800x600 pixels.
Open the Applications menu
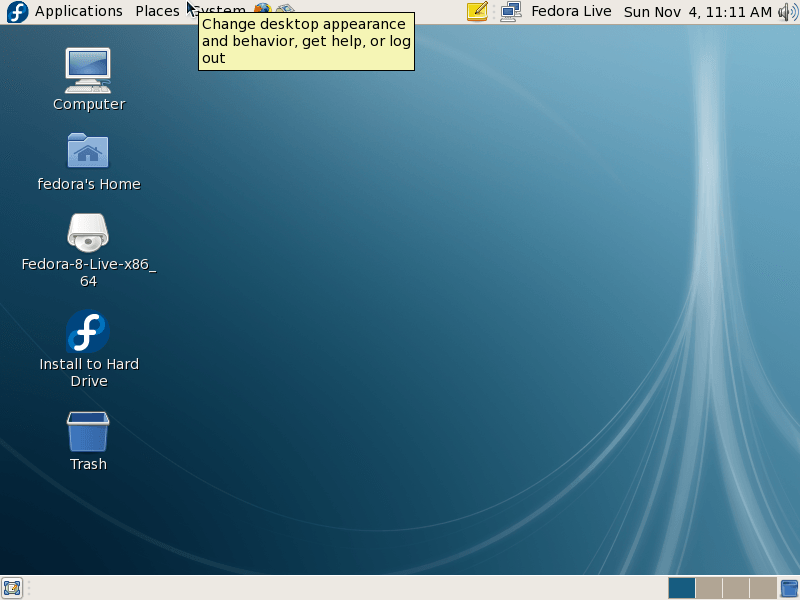79,11
